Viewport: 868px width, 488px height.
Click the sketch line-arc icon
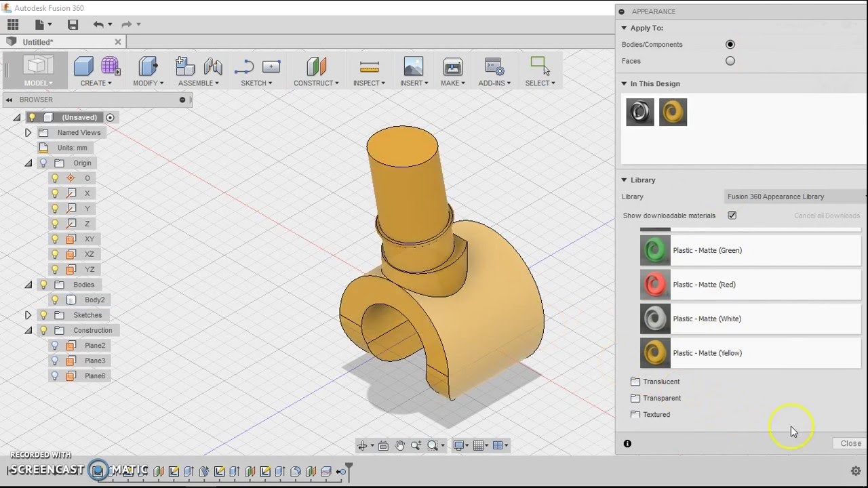tap(243, 66)
